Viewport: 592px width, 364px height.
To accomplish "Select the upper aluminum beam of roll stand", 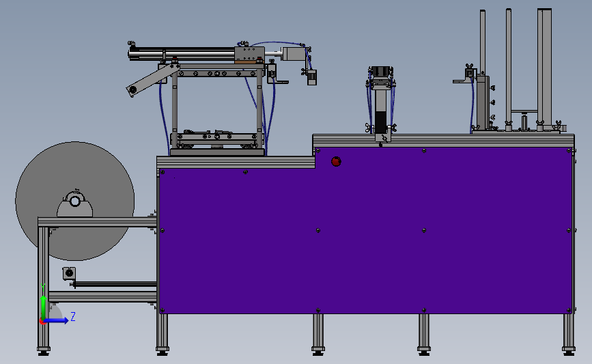I will (98, 222).
